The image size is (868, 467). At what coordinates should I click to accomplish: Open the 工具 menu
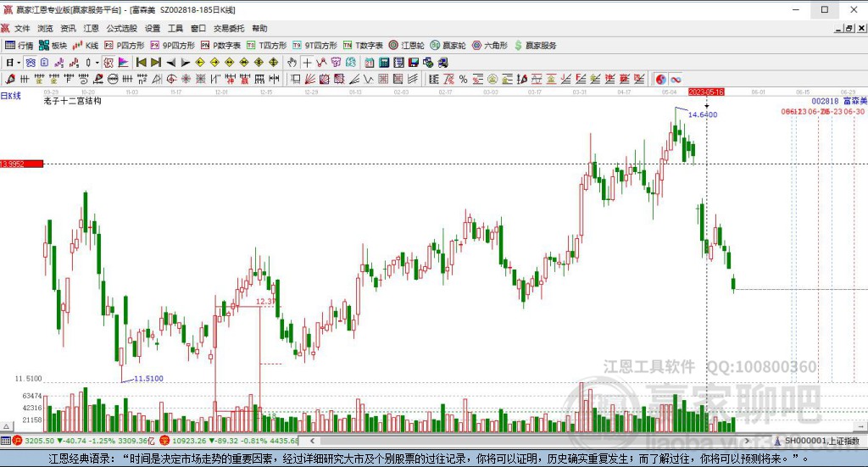pyautogui.click(x=175, y=28)
